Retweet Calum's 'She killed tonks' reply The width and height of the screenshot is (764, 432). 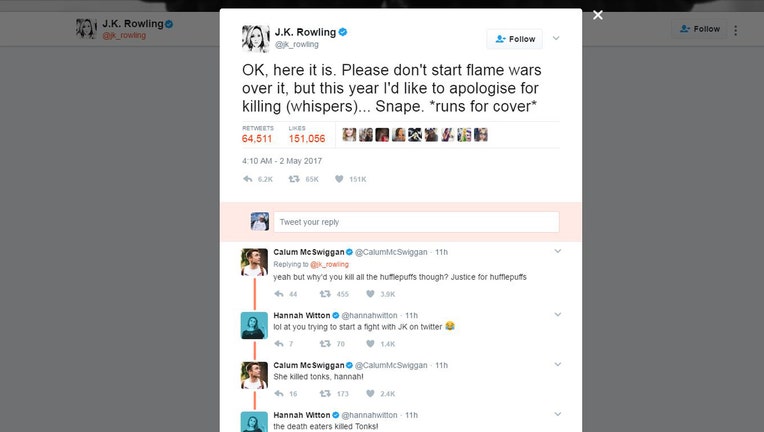(x=325, y=394)
